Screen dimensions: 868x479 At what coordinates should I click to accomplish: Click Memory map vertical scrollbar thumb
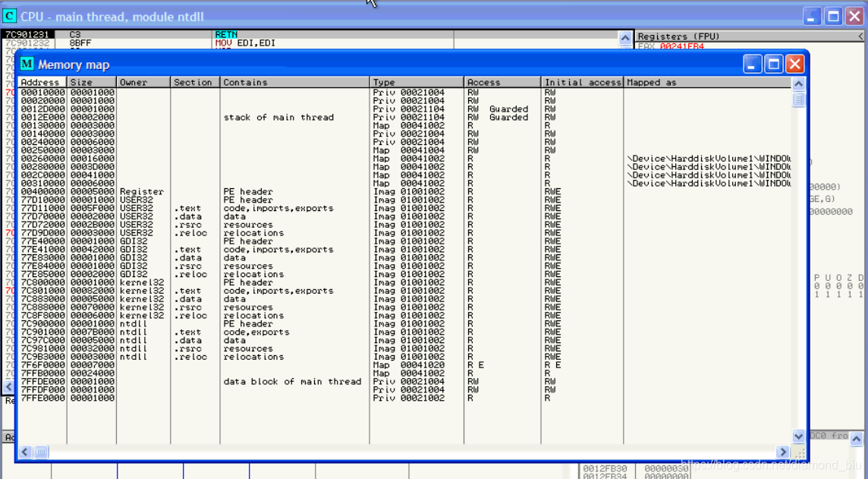tap(798, 99)
